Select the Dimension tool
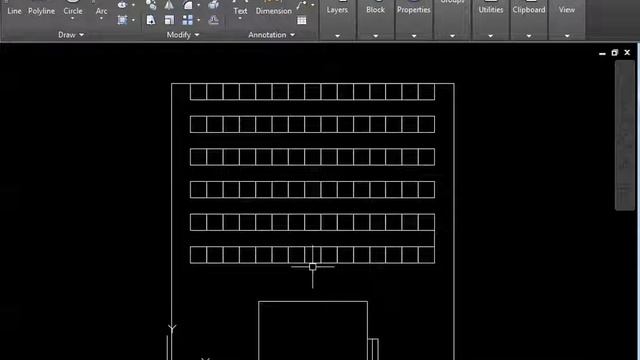This screenshot has height=360, width=640. pyautogui.click(x=273, y=11)
